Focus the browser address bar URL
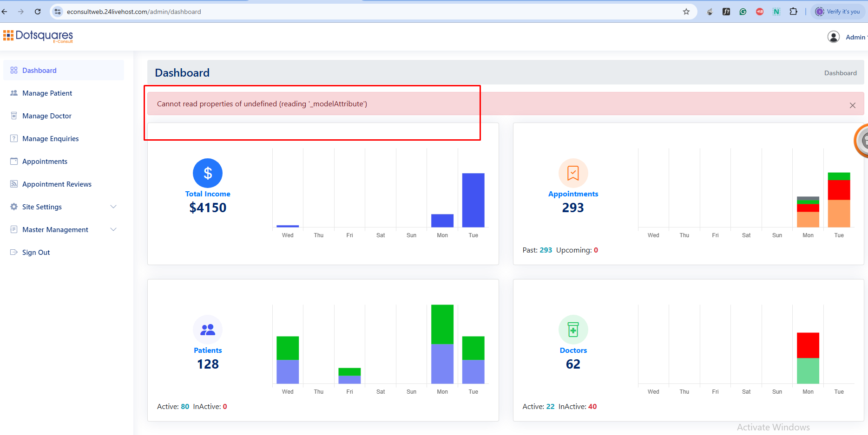The image size is (868, 435). (x=134, y=12)
